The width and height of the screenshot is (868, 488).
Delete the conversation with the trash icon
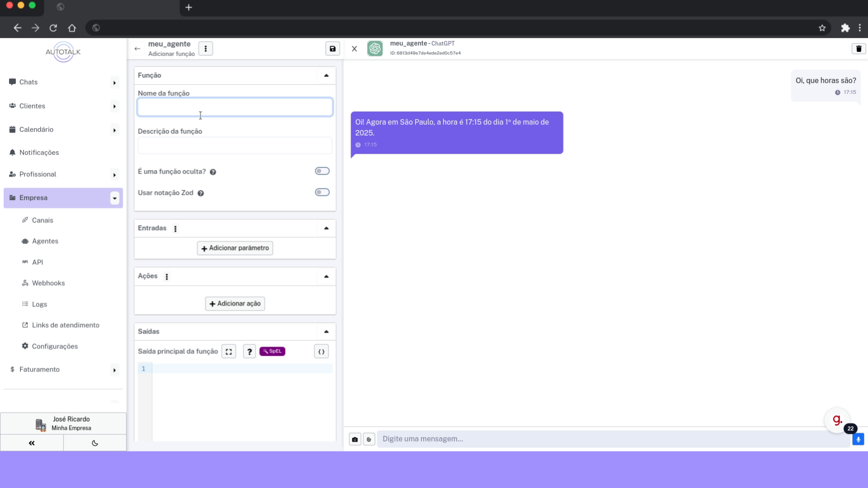[x=859, y=49]
